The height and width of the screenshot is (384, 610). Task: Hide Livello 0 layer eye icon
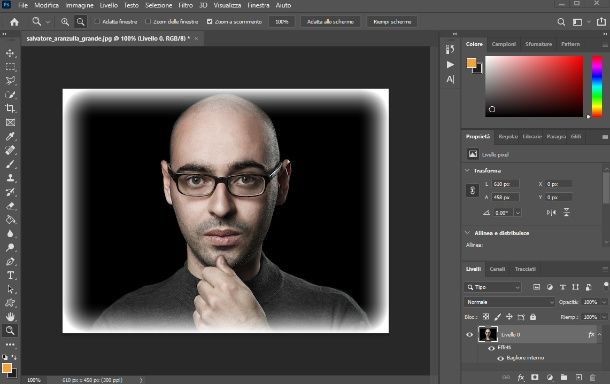point(470,335)
